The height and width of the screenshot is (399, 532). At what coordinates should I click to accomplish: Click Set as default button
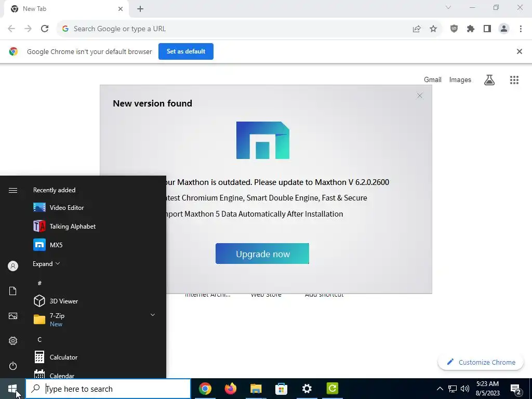(x=186, y=51)
